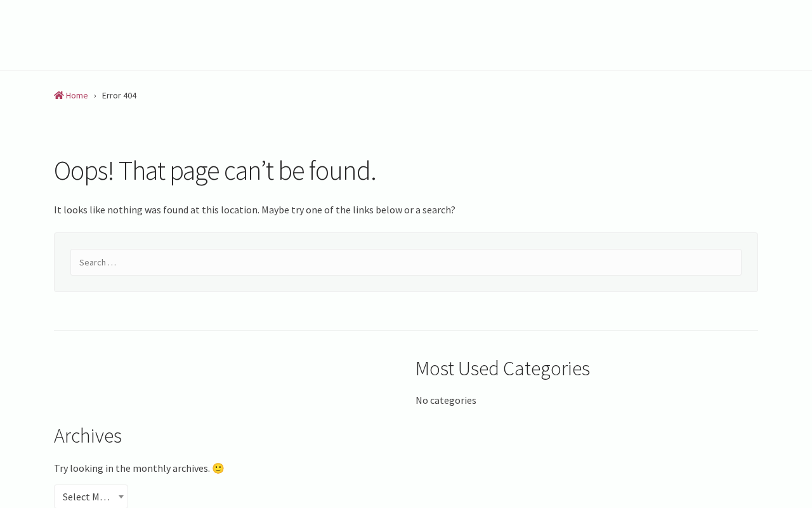The width and height of the screenshot is (812, 508).
Task: Click the smiley emoji after monthly archives
Action: [x=218, y=468]
